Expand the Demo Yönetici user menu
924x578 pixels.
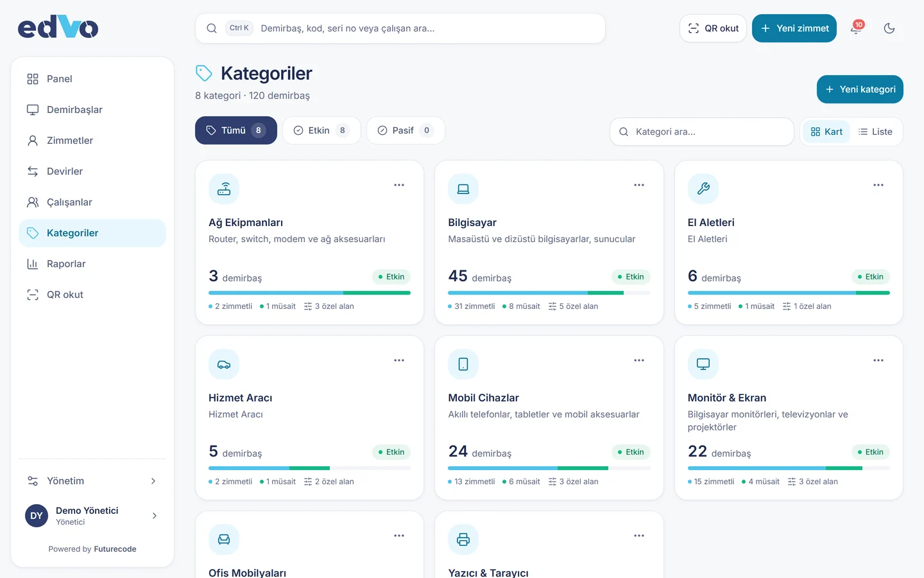[x=92, y=516]
